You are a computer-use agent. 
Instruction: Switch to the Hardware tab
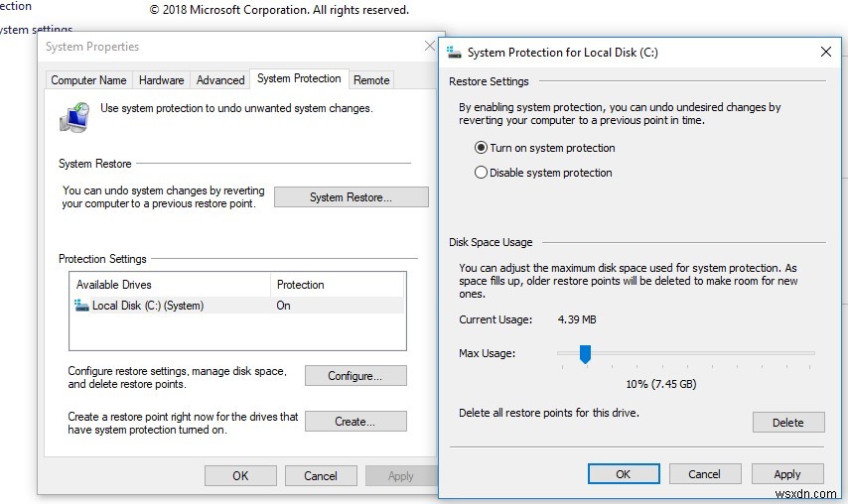click(161, 80)
